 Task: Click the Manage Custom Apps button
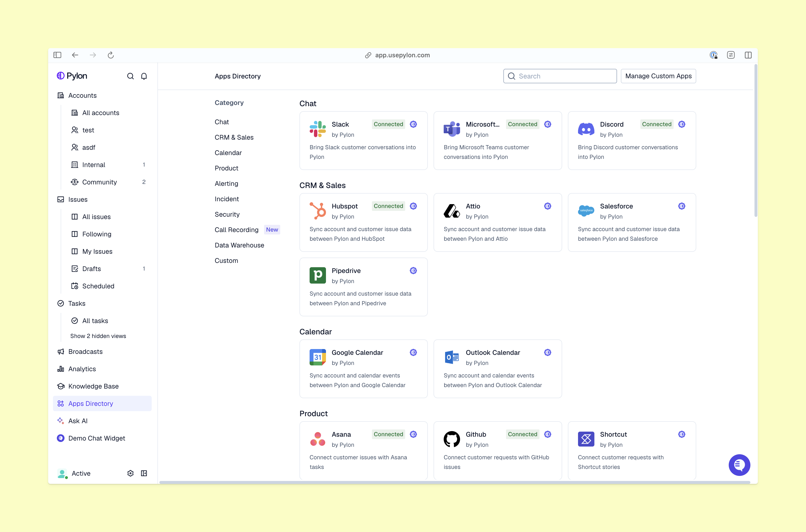[658, 76]
